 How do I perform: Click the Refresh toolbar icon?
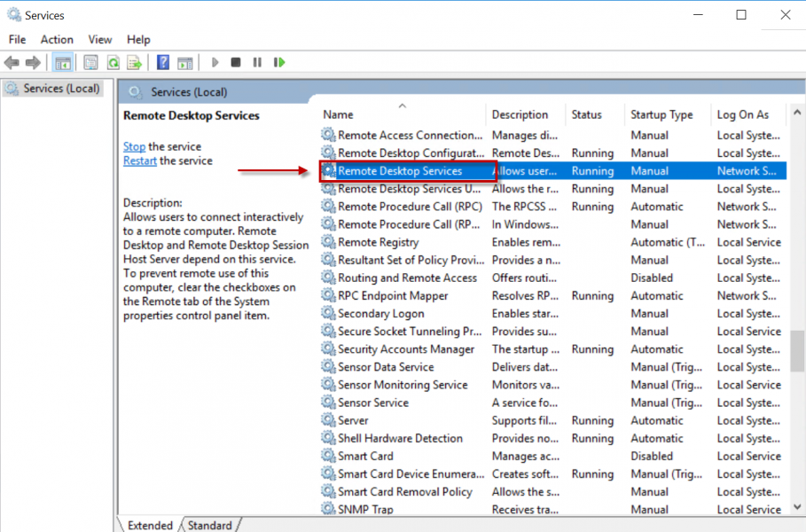click(113, 62)
